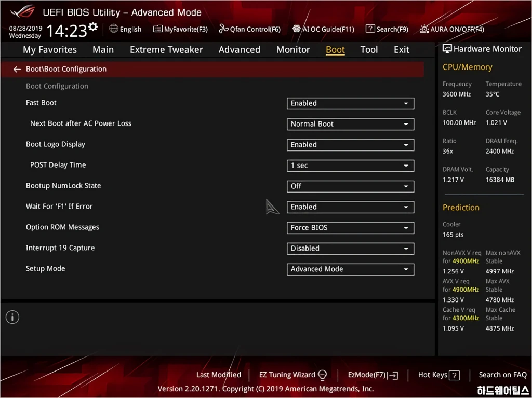Select the Boot tab
This screenshot has width=532, height=398.
335,49
